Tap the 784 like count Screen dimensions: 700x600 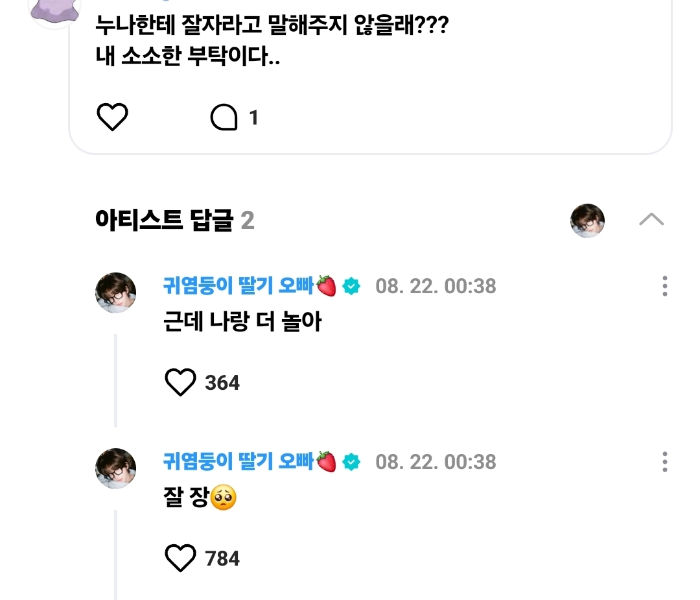[x=222, y=558]
